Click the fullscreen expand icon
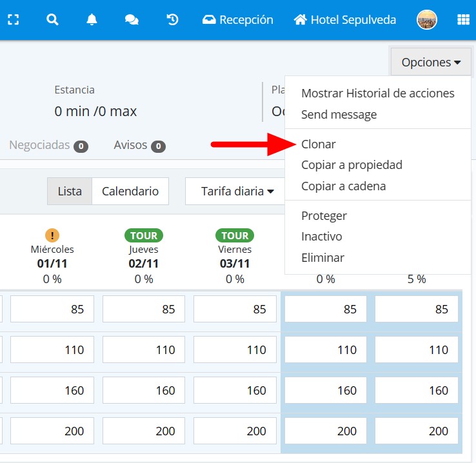This screenshot has height=463, width=476. tap(13, 20)
